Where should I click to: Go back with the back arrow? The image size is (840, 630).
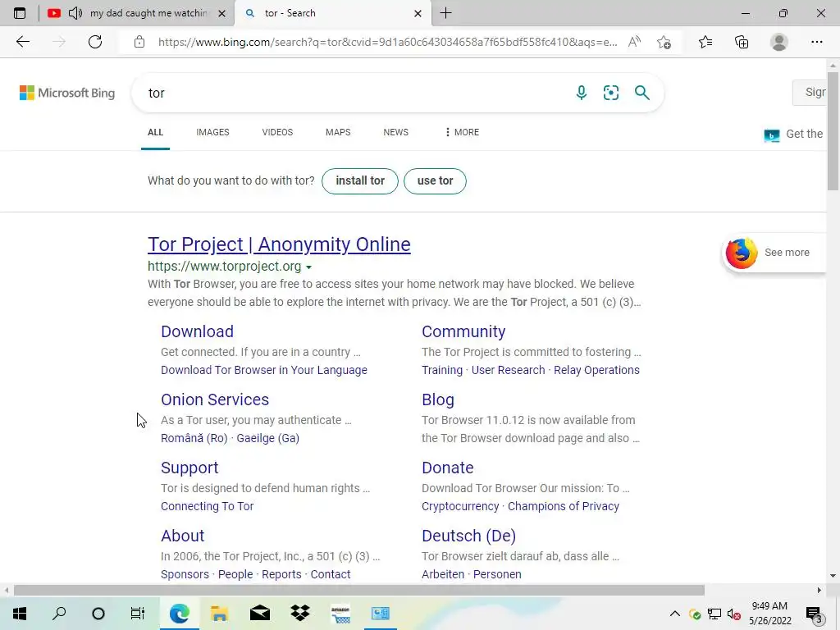coord(22,42)
